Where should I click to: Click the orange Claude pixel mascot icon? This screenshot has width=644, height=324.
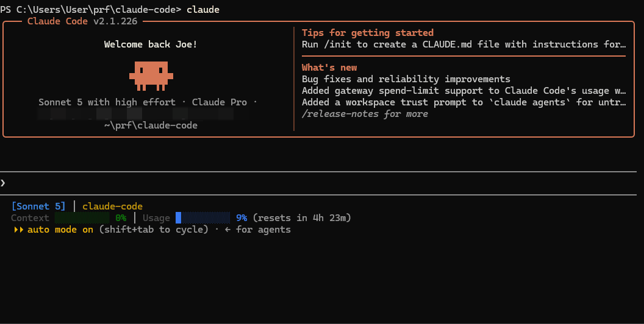pyautogui.click(x=151, y=76)
